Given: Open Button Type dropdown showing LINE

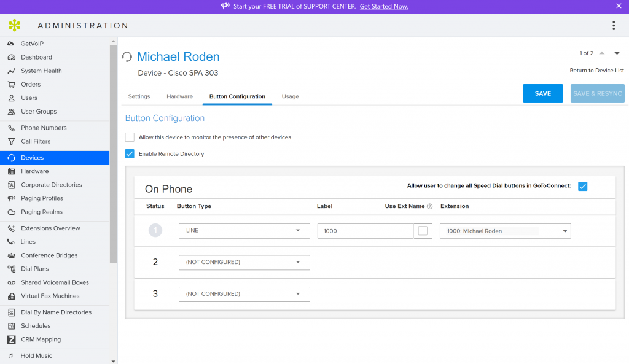Looking at the screenshot, I should (x=244, y=231).
